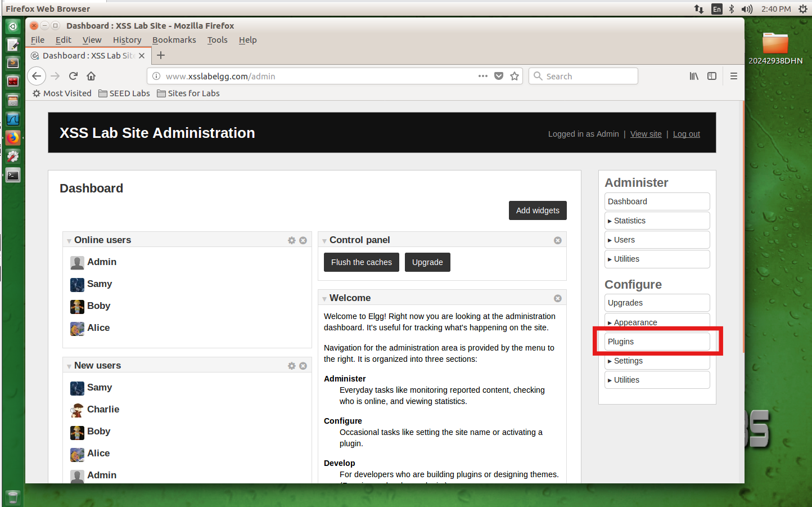
Task: Bookmark this page with the star icon
Action: 515,76
